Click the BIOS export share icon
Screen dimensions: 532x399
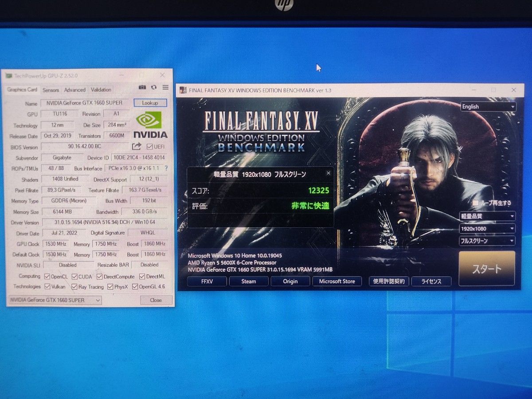(x=137, y=146)
